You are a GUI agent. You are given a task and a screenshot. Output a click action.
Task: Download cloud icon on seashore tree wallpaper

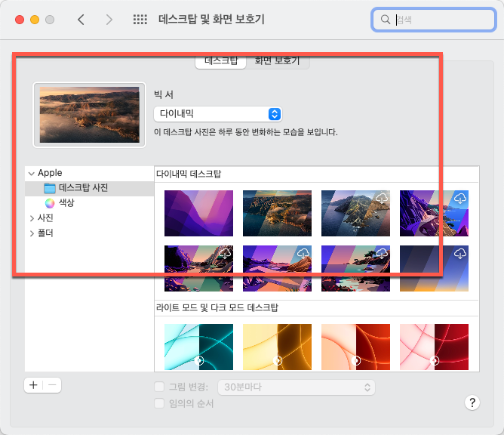click(382, 254)
